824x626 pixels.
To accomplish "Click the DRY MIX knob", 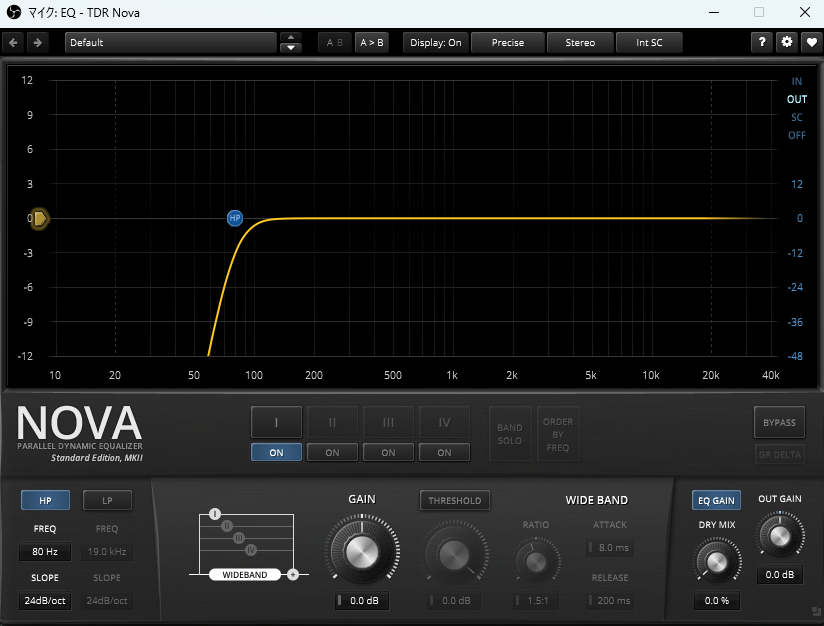I will [717, 562].
